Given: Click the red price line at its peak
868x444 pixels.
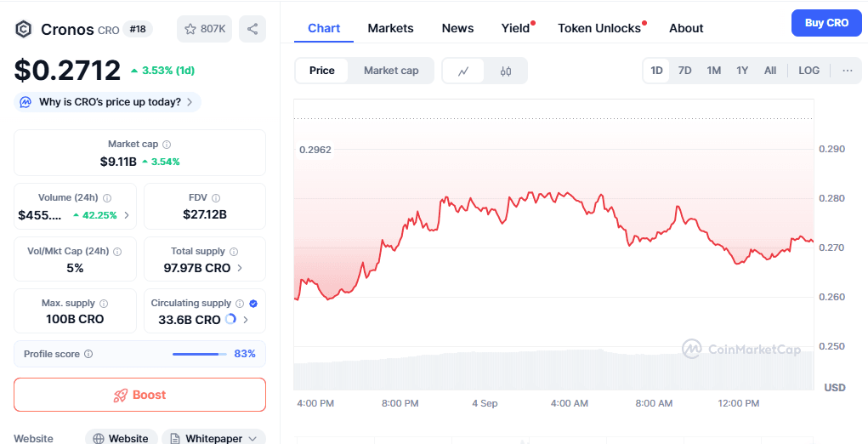Looking at the screenshot, I should pyautogui.click(x=530, y=193).
